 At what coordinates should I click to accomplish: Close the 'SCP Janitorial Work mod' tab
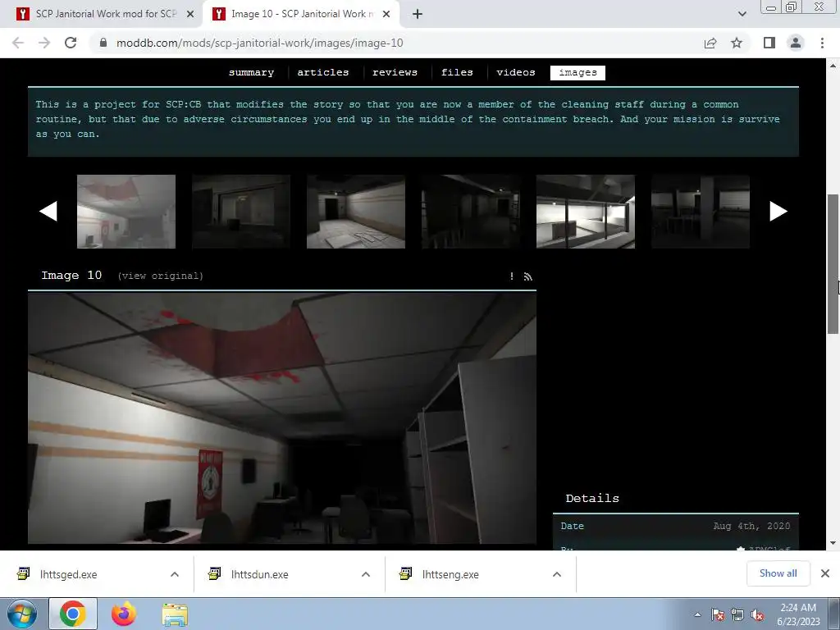click(x=190, y=15)
